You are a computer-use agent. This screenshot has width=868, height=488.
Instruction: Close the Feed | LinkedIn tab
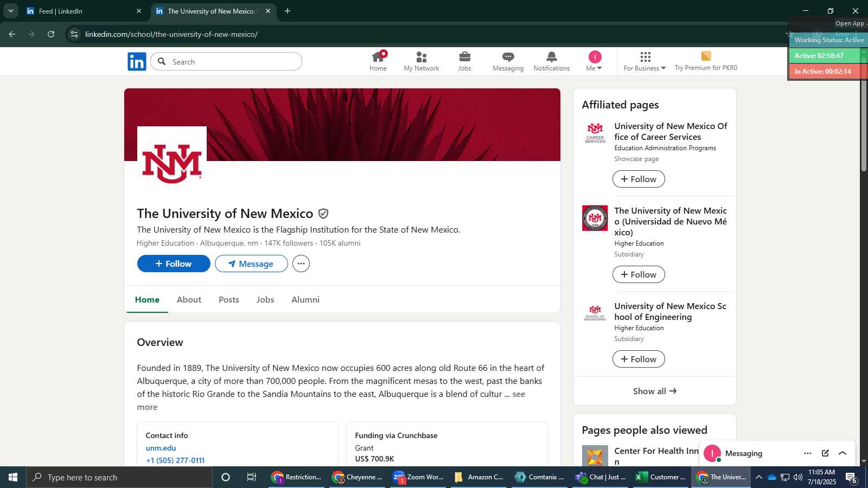[x=138, y=11]
